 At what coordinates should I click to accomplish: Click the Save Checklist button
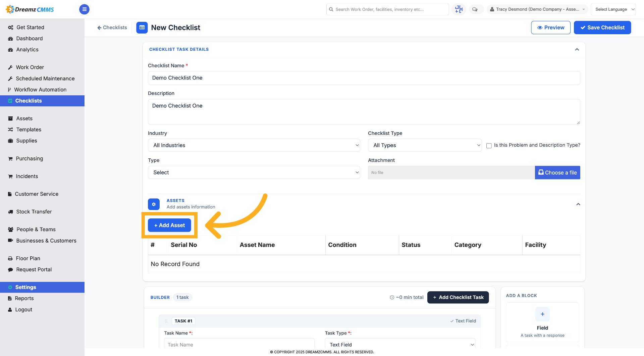tap(602, 28)
